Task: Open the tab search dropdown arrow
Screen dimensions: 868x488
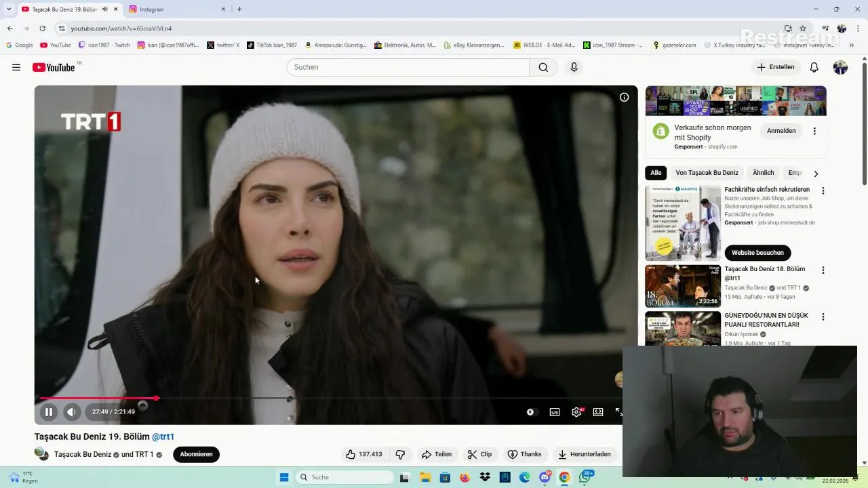Action: click(8, 9)
